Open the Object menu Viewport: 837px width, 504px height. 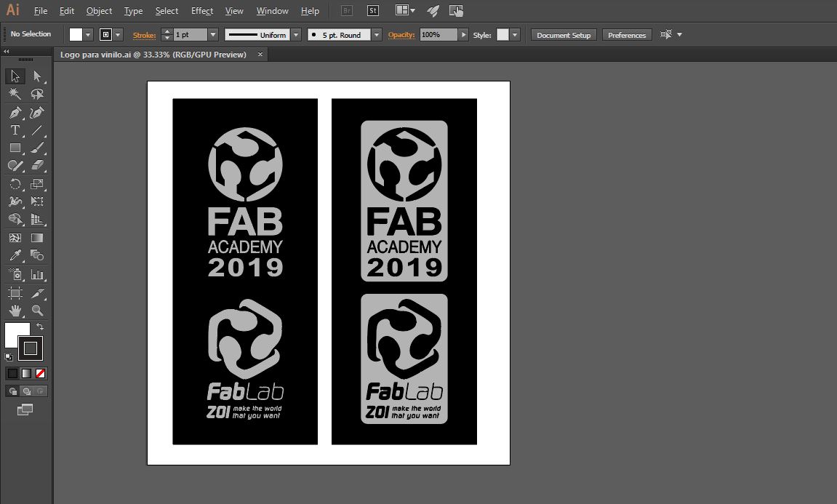[100, 11]
